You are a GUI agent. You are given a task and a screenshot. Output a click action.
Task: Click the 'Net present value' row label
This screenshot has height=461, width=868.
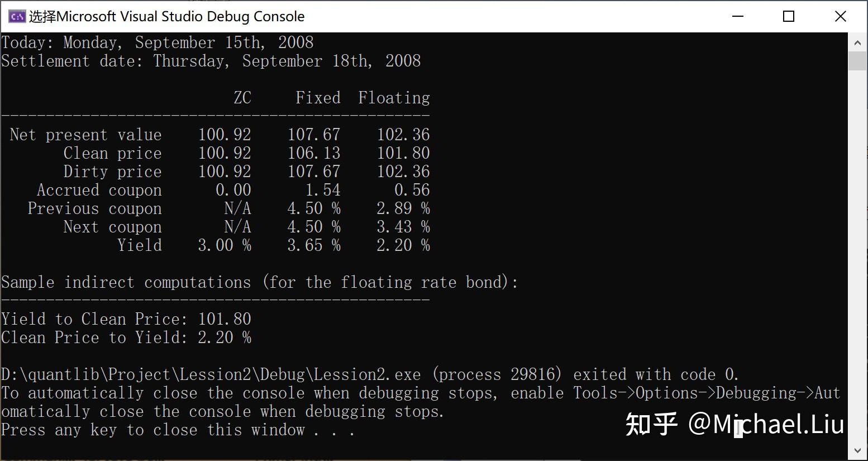click(85, 135)
